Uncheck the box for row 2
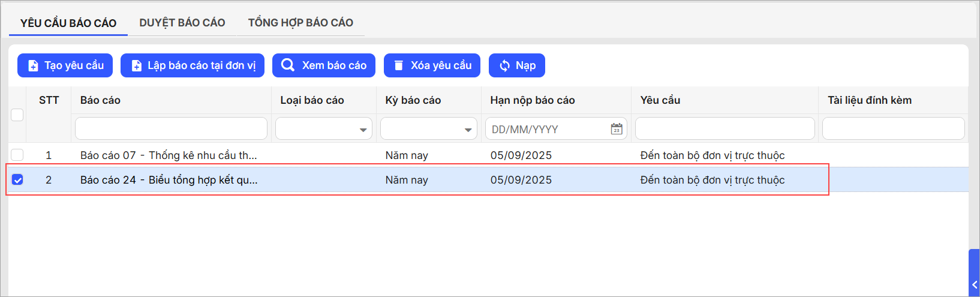 (x=17, y=179)
